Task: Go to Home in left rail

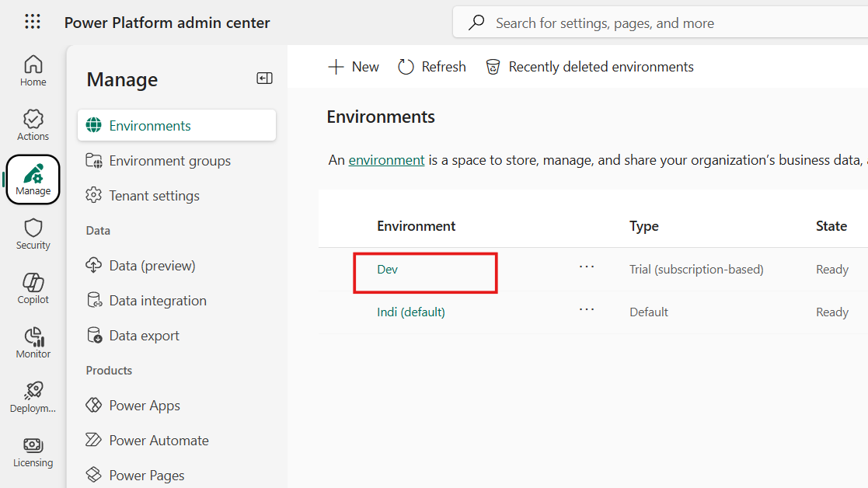Action: coord(33,71)
